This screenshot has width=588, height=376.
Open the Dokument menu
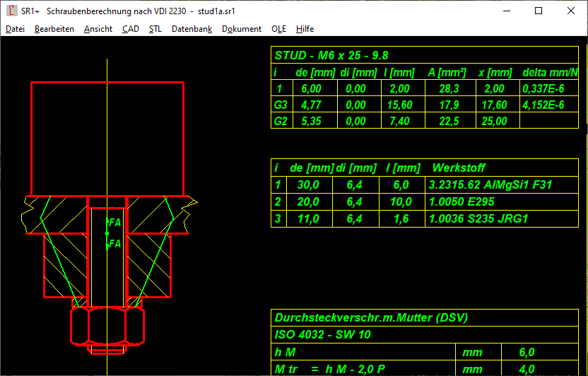tap(242, 29)
